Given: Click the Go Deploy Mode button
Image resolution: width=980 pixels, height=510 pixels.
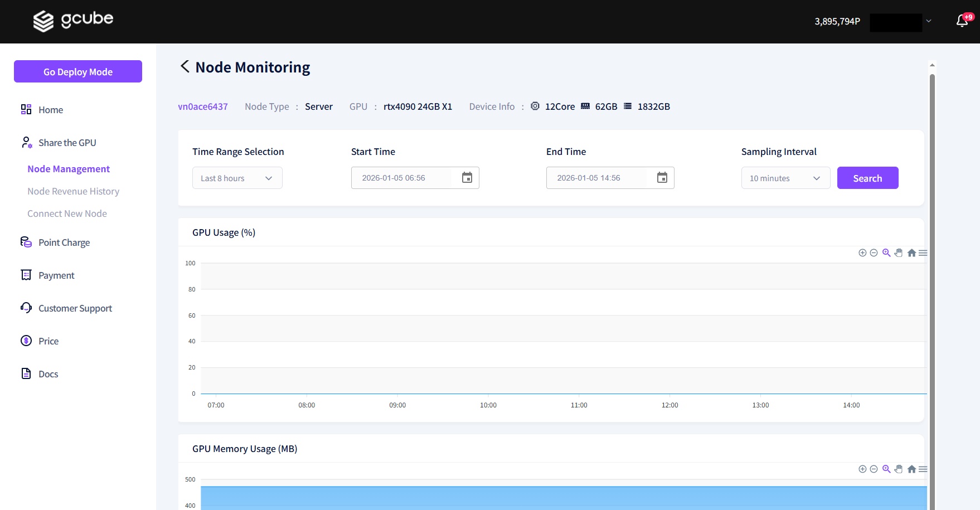Looking at the screenshot, I should click(x=78, y=72).
